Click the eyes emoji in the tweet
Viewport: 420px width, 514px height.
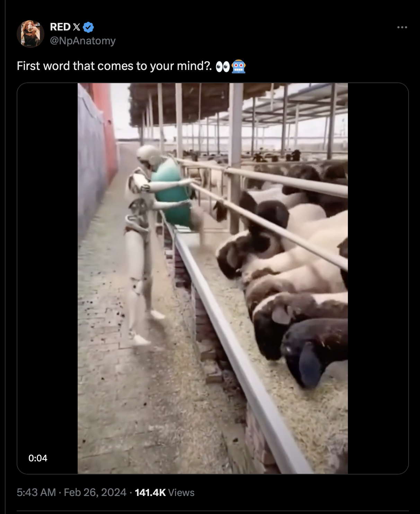click(x=222, y=67)
